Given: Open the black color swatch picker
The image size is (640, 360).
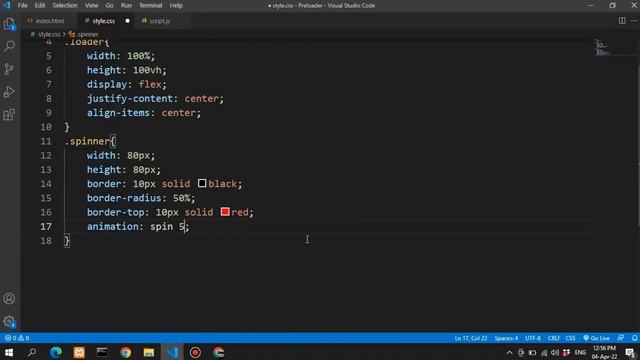Looking at the screenshot, I should point(202,183).
